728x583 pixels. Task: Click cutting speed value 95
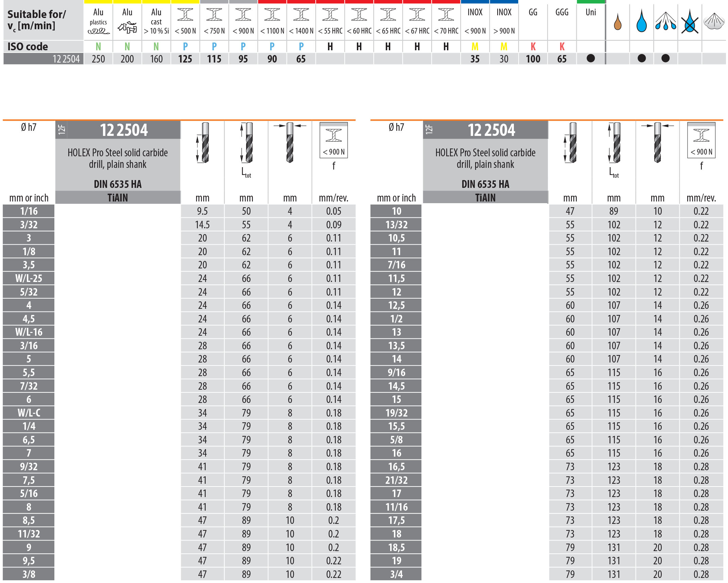pos(243,59)
